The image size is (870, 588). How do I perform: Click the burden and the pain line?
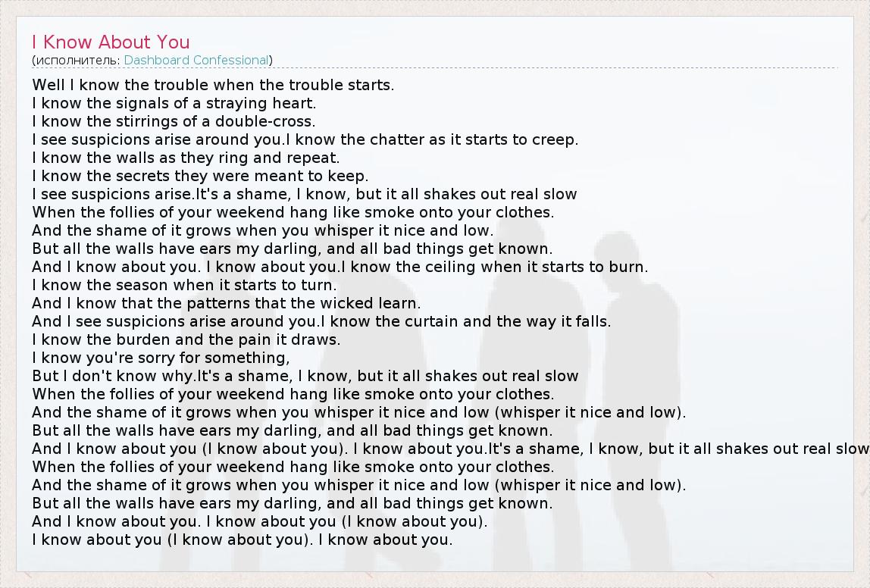click(x=186, y=339)
